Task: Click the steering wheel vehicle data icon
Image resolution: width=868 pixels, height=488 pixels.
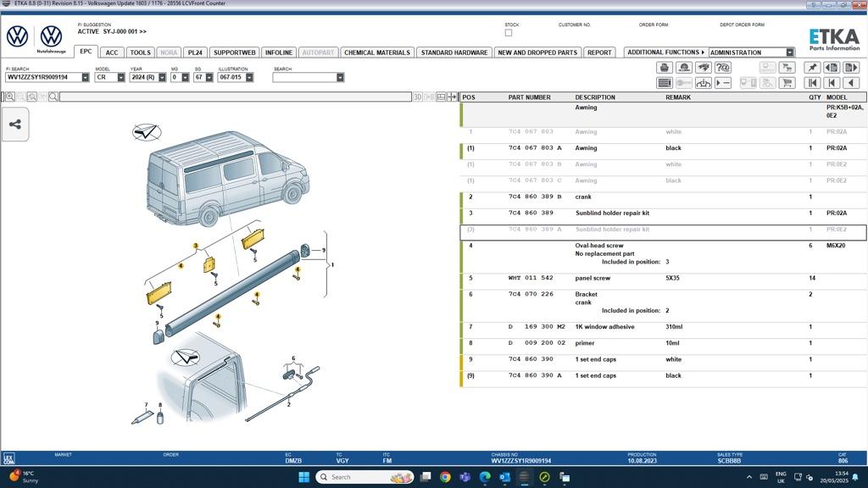Action: (704, 83)
